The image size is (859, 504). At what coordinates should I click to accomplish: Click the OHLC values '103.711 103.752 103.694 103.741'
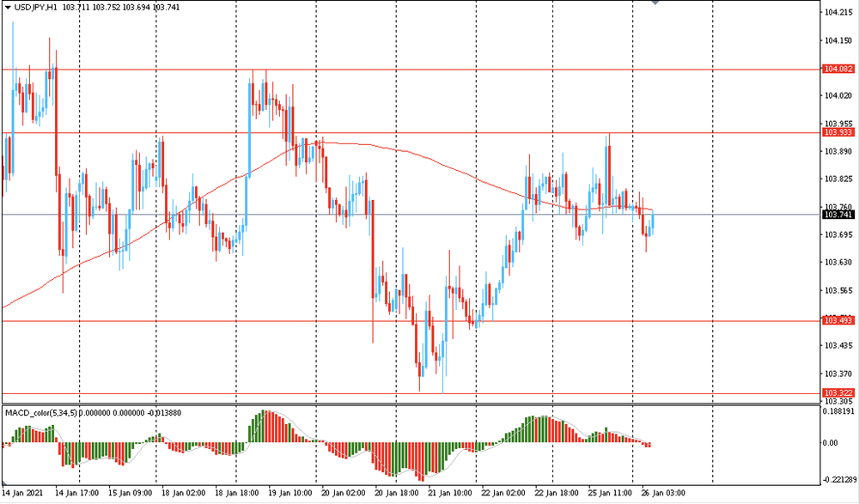click(x=121, y=8)
